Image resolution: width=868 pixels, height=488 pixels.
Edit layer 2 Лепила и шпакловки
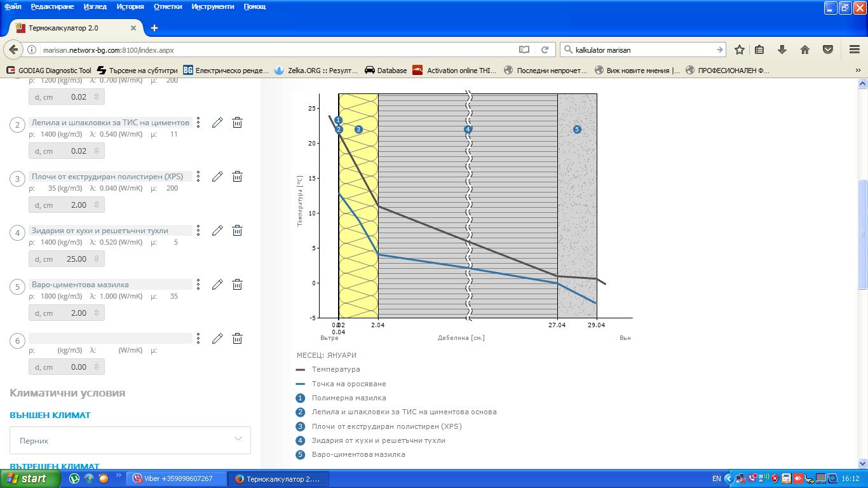coord(217,123)
